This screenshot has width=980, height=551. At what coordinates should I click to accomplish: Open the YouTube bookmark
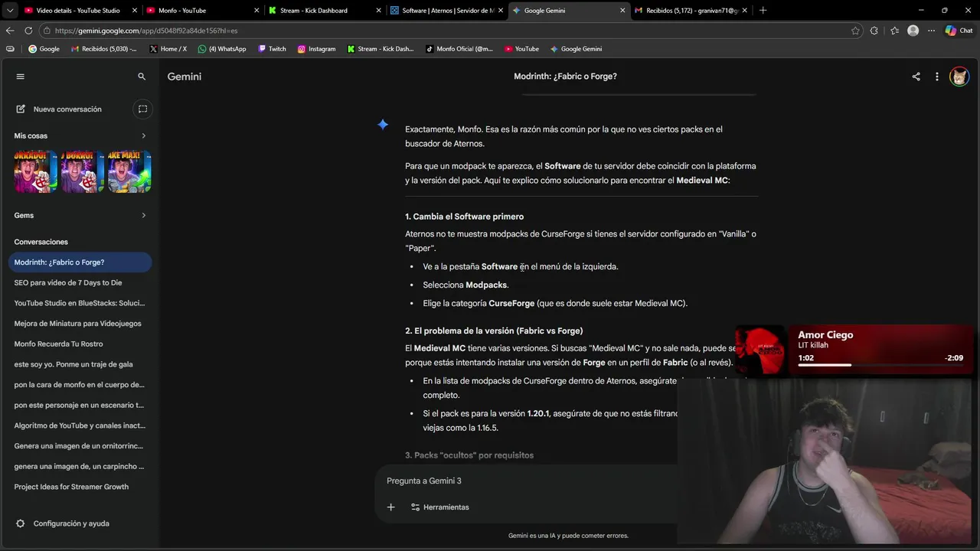[x=521, y=49]
